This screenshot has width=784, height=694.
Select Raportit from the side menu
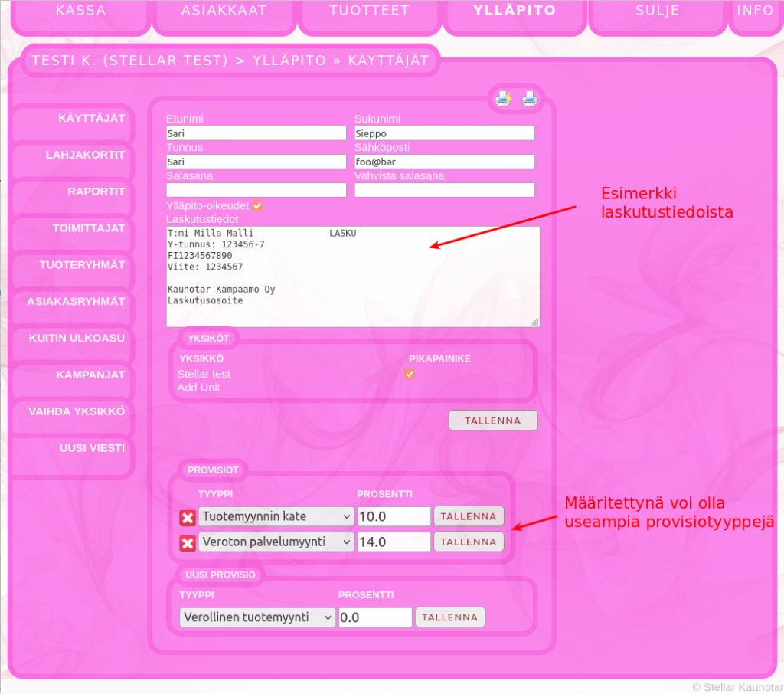coord(96,192)
